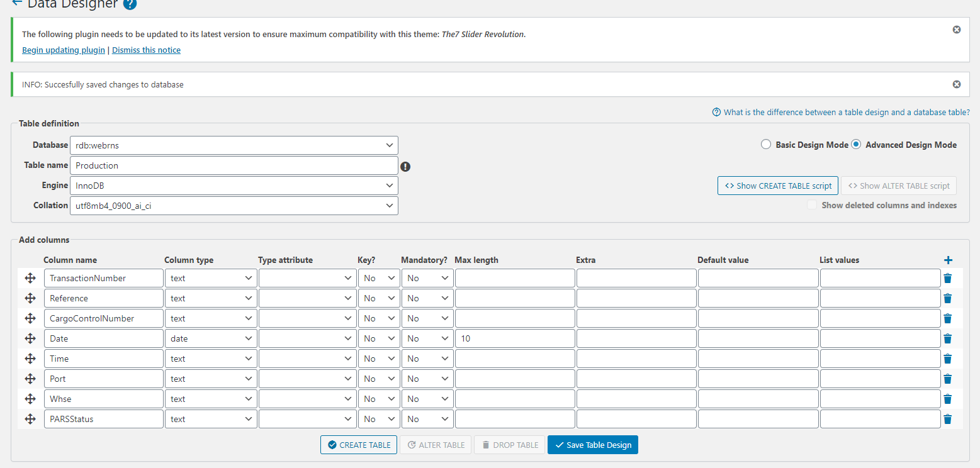Screen dimensions: 980x468
Task: Click Extra field for PARSStatus row
Action: pyautogui.click(x=636, y=419)
